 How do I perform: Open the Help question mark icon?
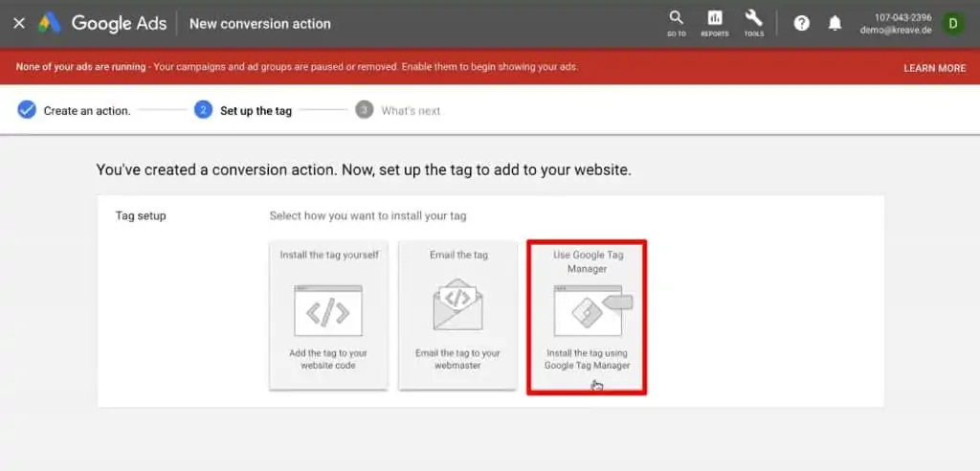[801, 24]
